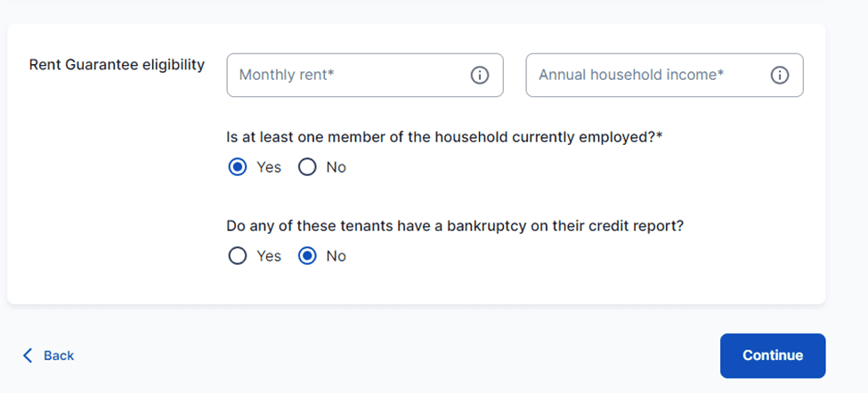Screen dimensions: 868x393
Task: Select No radio for bankruptcy question
Action: pos(307,256)
